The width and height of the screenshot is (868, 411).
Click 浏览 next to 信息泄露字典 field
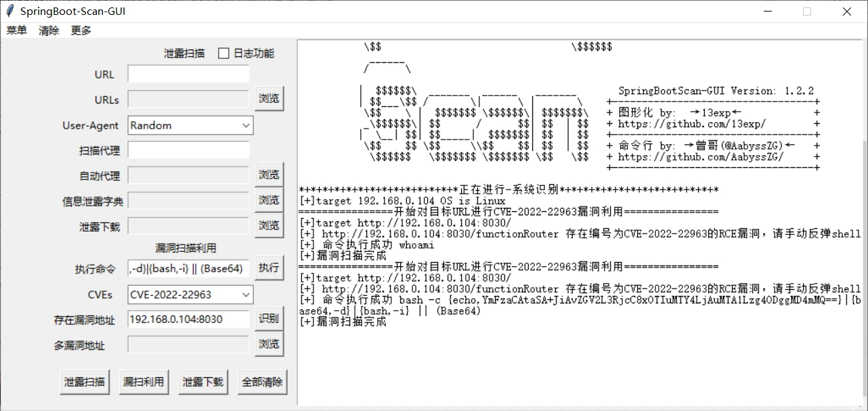click(x=269, y=200)
